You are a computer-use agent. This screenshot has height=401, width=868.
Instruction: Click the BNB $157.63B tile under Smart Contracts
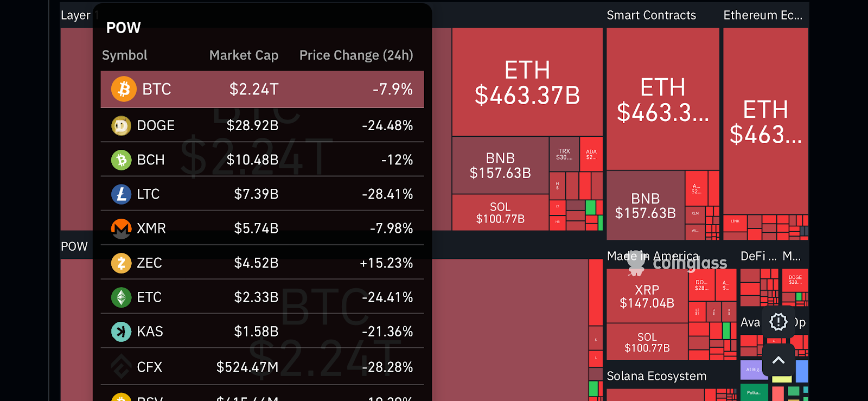(x=645, y=206)
